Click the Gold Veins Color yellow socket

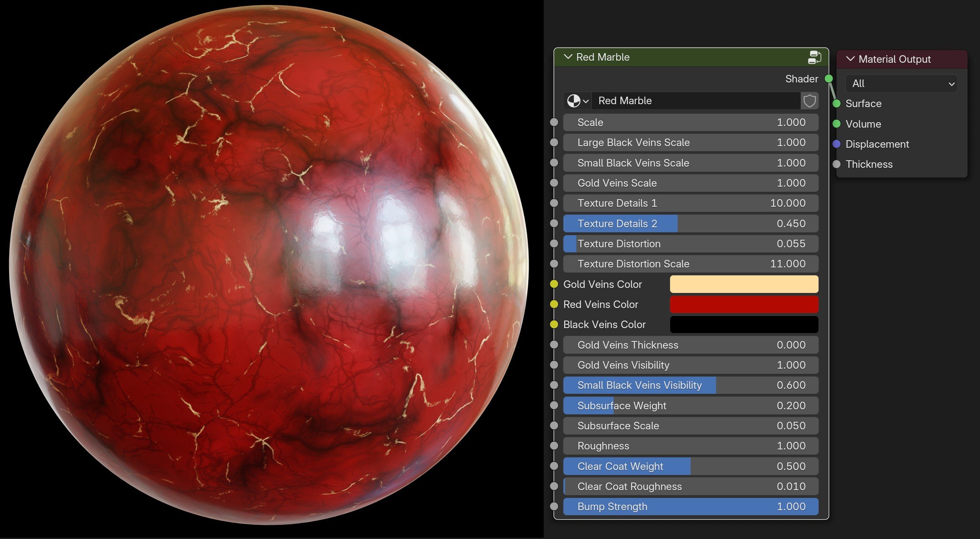tap(554, 284)
